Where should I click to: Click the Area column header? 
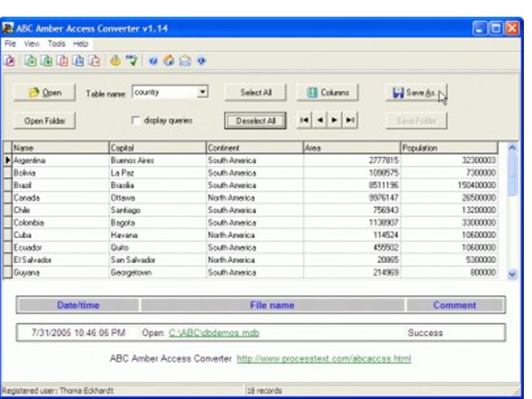coord(352,148)
